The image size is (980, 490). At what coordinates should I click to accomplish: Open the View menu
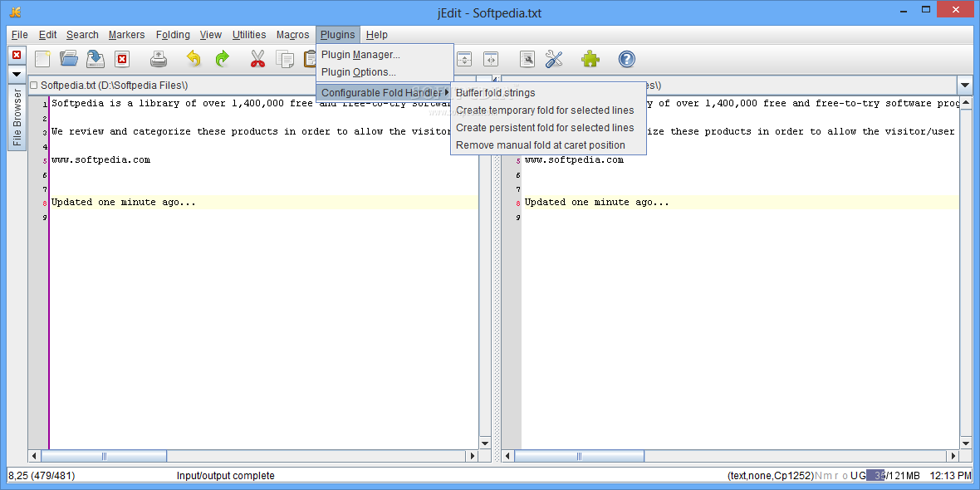(x=211, y=35)
